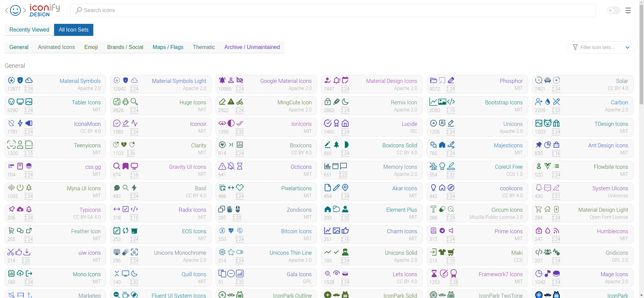The image size is (644, 298).
Task: Select the All Icon Sets tab
Action: 74,30
